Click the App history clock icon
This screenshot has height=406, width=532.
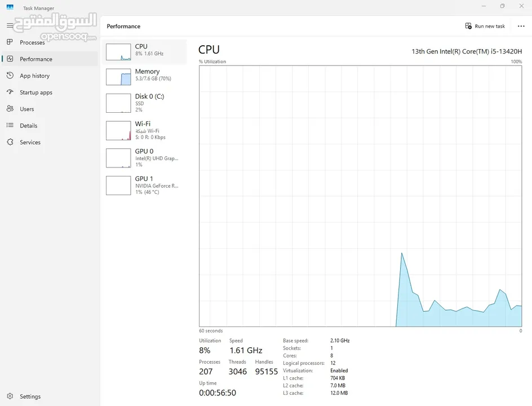click(10, 76)
